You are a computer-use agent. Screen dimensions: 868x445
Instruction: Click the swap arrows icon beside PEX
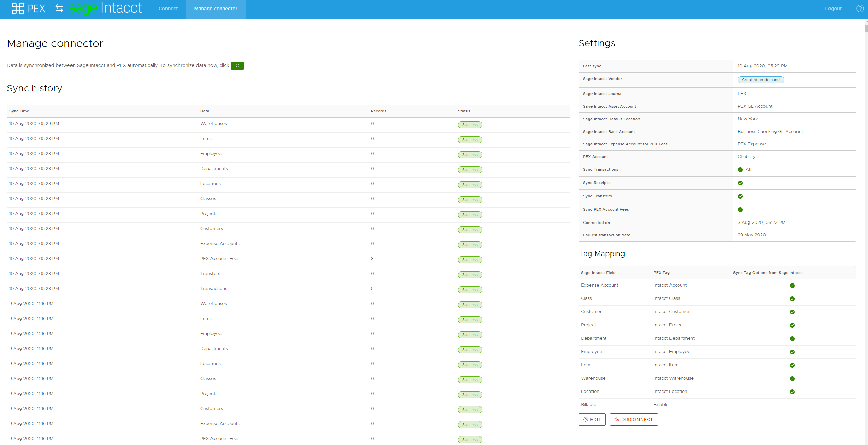59,9
